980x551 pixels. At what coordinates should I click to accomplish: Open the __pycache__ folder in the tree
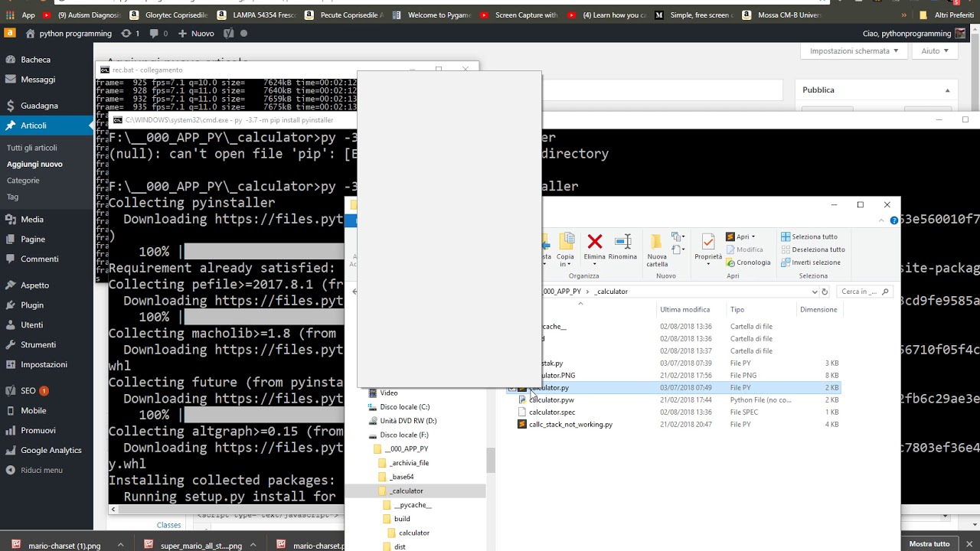tap(412, 504)
